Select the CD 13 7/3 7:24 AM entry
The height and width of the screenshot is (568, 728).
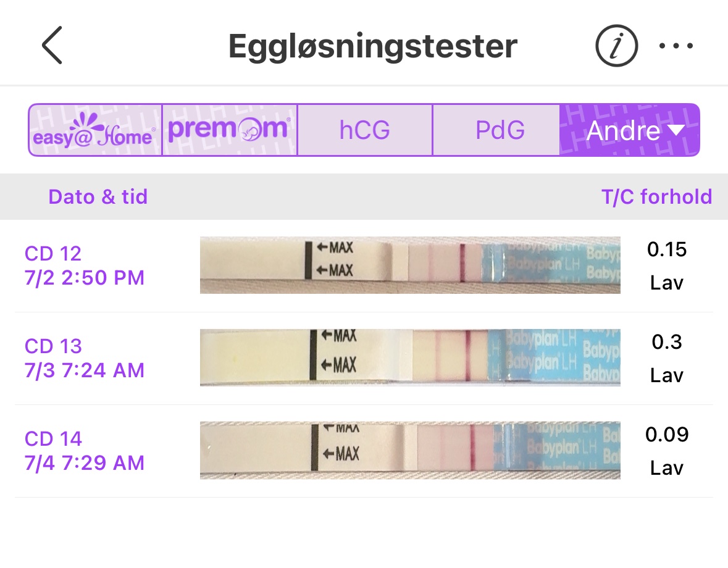(85, 358)
